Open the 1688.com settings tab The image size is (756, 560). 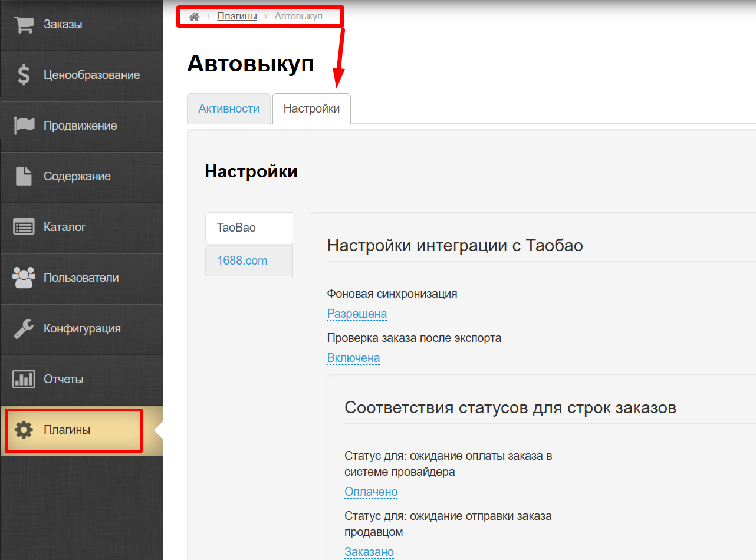(242, 261)
